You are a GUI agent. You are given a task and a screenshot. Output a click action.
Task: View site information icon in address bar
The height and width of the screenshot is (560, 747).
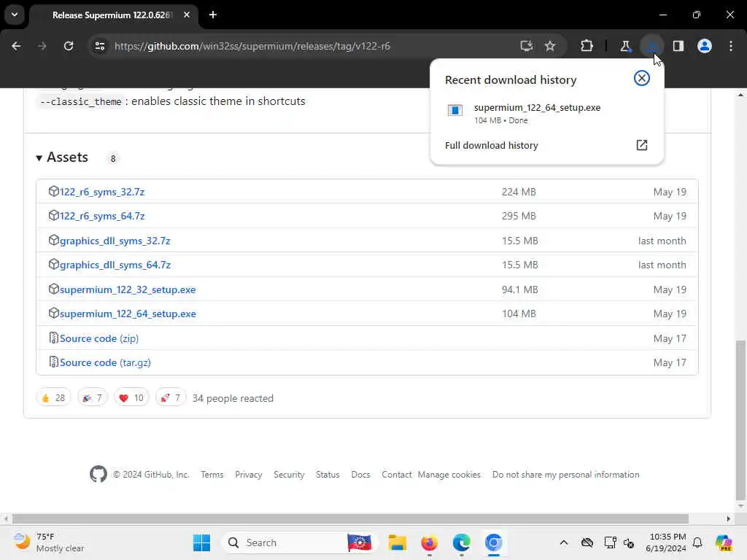point(100,46)
